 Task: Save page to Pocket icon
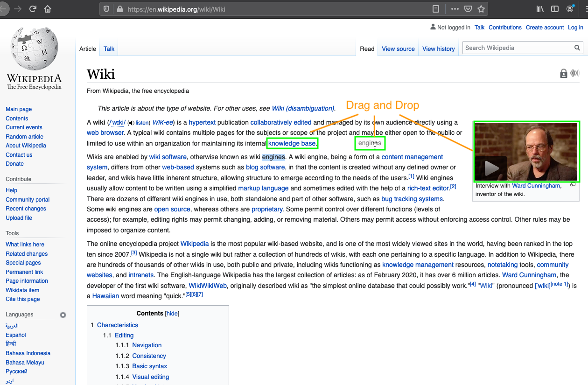[x=468, y=9]
